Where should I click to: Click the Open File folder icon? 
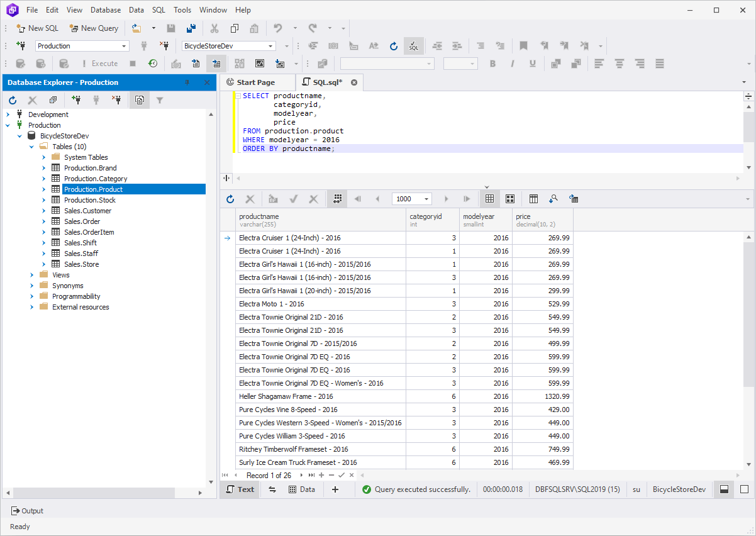(136, 28)
